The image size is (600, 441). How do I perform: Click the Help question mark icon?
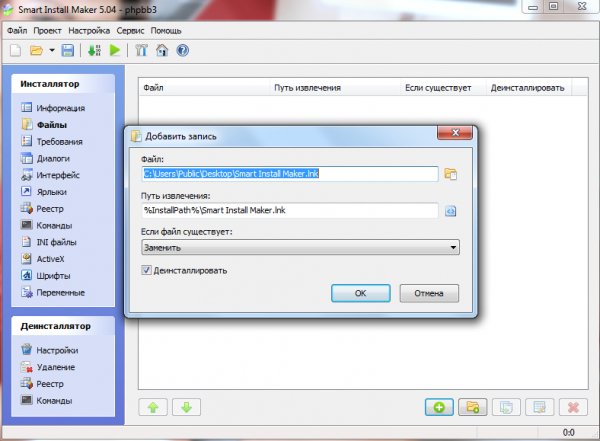(x=183, y=50)
